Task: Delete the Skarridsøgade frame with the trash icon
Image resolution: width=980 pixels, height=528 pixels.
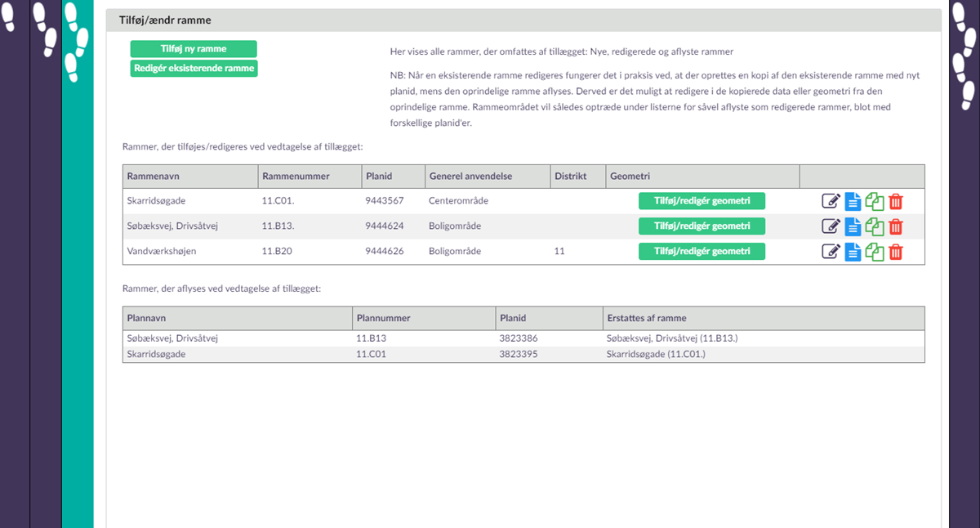Action: pyautogui.click(x=896, y=202)
